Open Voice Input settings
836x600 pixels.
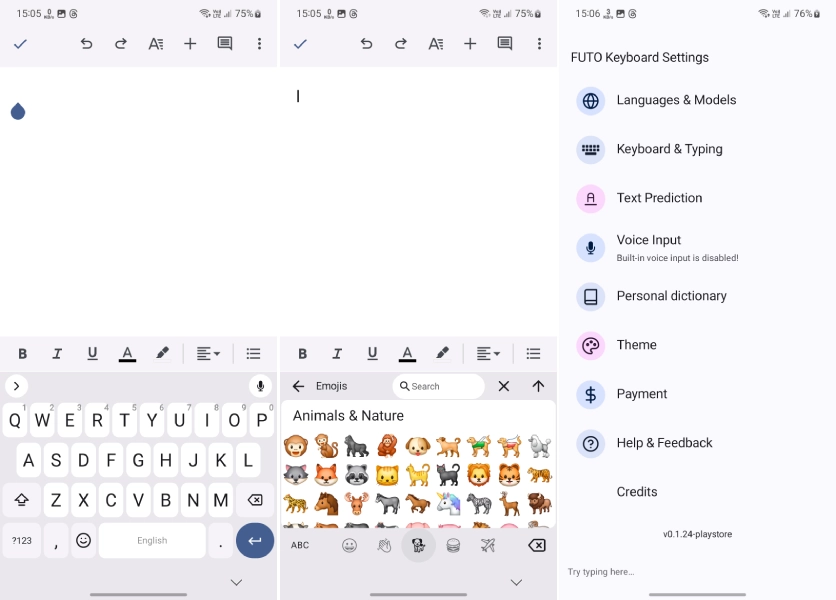pyautogui.click(x=697, y=247)
